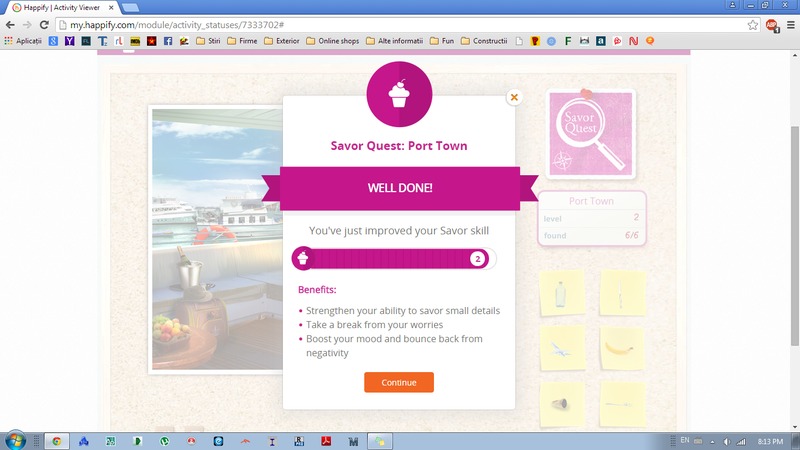Click the bottle sticky note
The width and height of the screenshot is (800, 450).
click(x=561, y=293)
